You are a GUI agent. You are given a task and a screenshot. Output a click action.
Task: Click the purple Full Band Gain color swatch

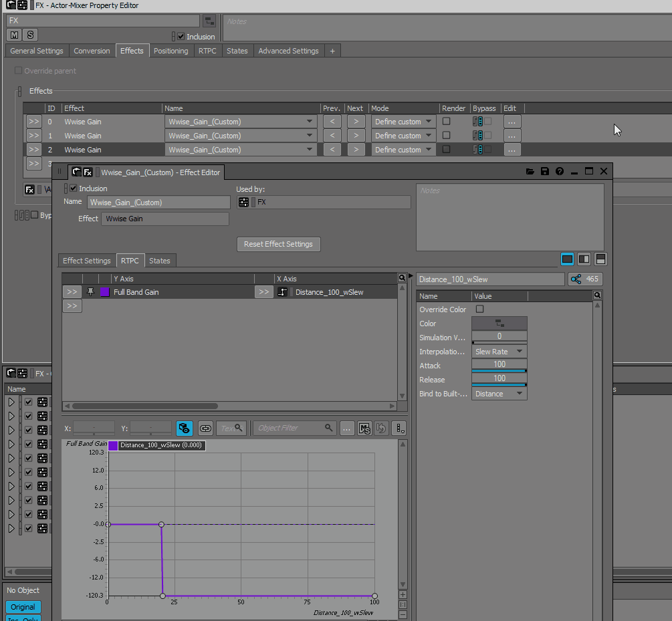[x=105, y=292]
